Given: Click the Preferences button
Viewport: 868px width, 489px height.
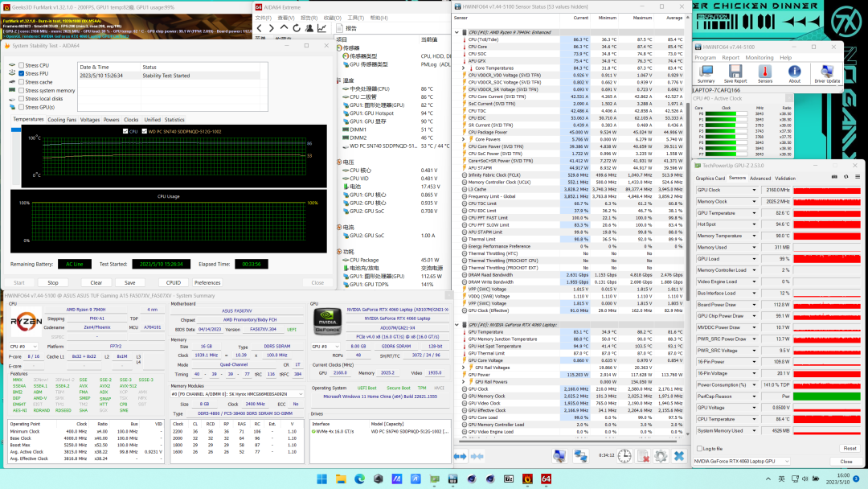Looking at the screenshot, I should (x=207, y=282).
